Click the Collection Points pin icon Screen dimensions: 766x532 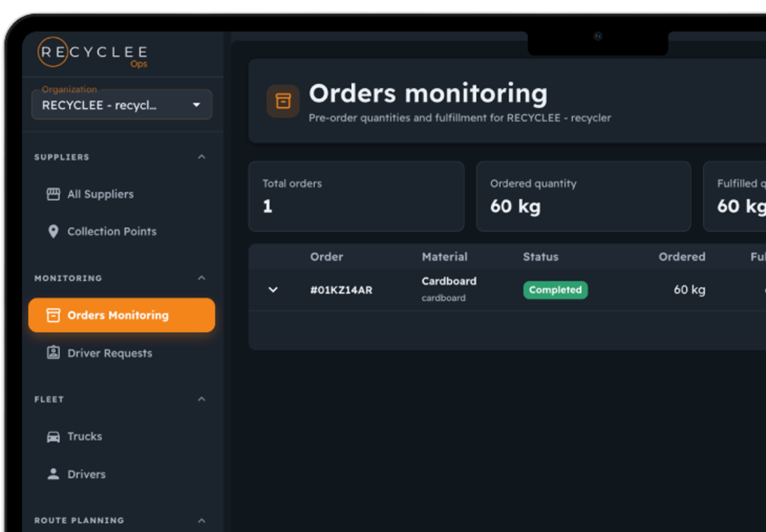coord(53,231)
